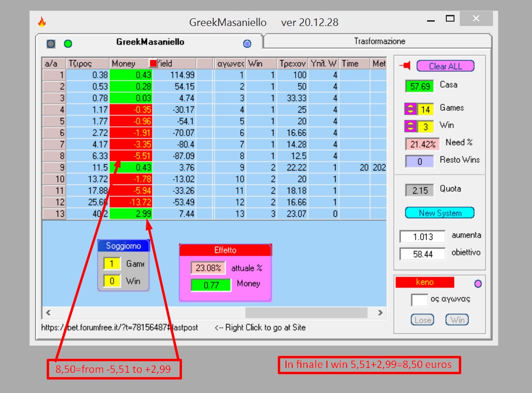Click the red square in Money header
Image resolution: width=532 pixels, height=393 pixels.
click(x=154, y=63)
